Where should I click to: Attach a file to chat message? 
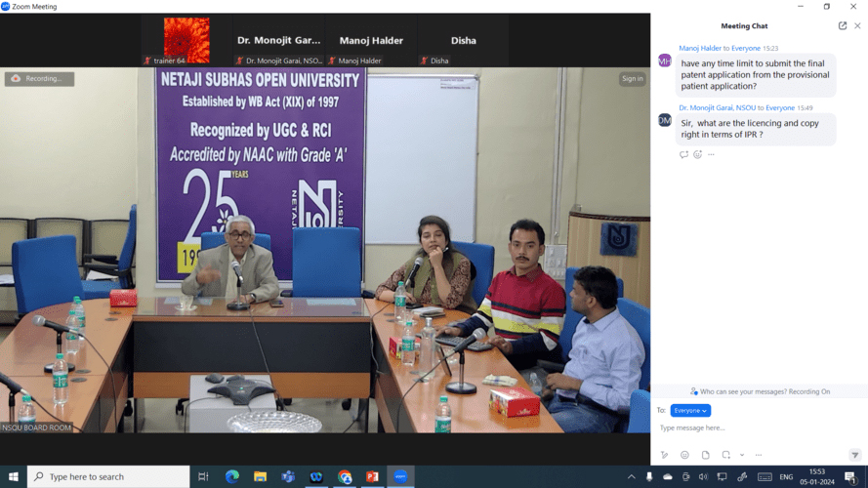point(705,455)
